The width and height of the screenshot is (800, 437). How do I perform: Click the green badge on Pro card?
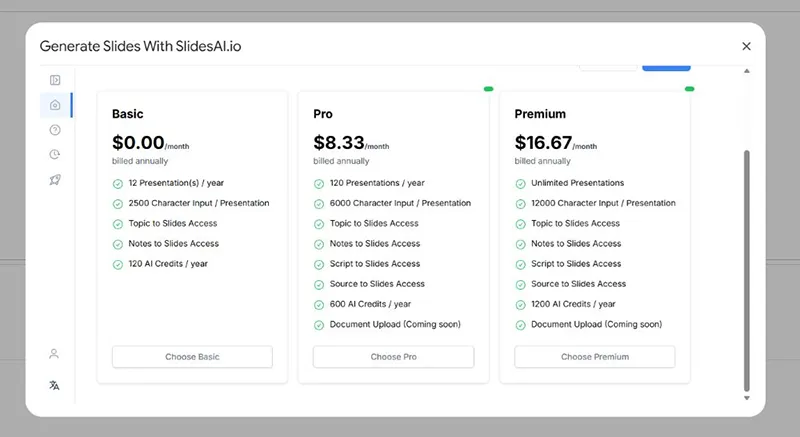click(x=488, y=89)
